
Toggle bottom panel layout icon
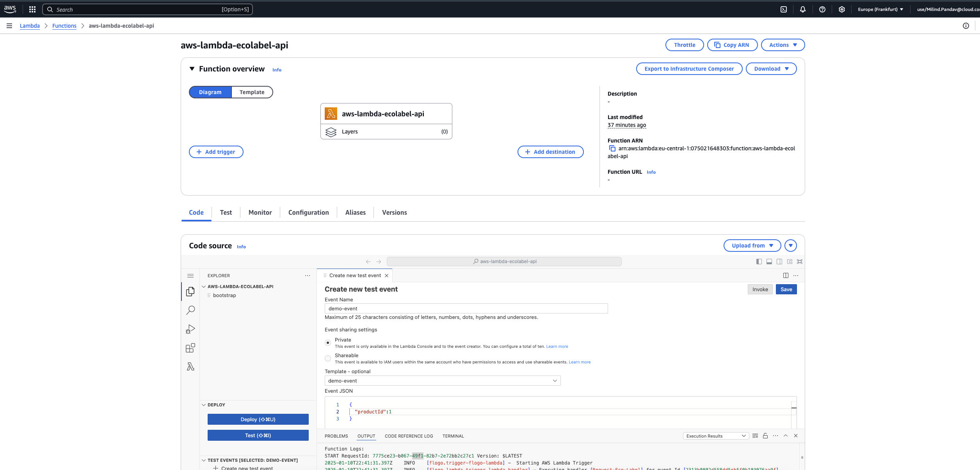(x=769, y=262)
